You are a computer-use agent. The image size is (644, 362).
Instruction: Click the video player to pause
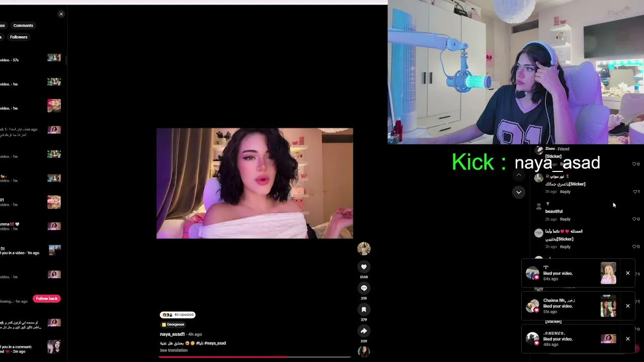point(255,183)
